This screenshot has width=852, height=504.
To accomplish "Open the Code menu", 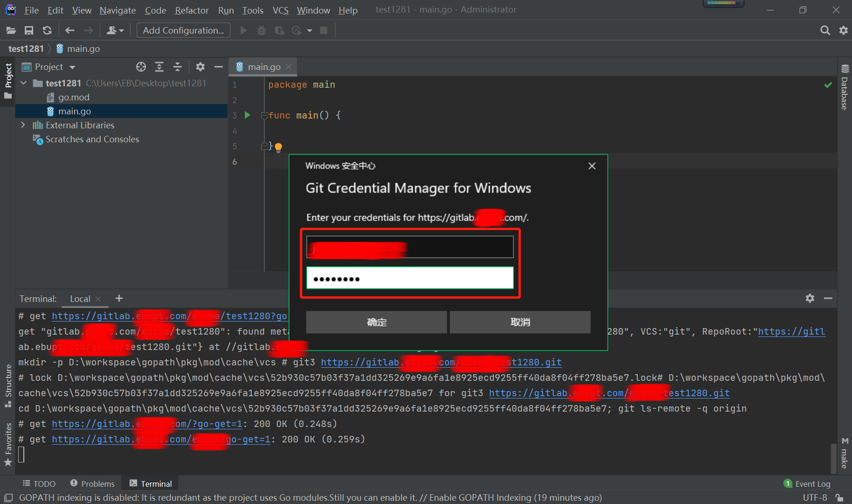I will click(156, 10).
